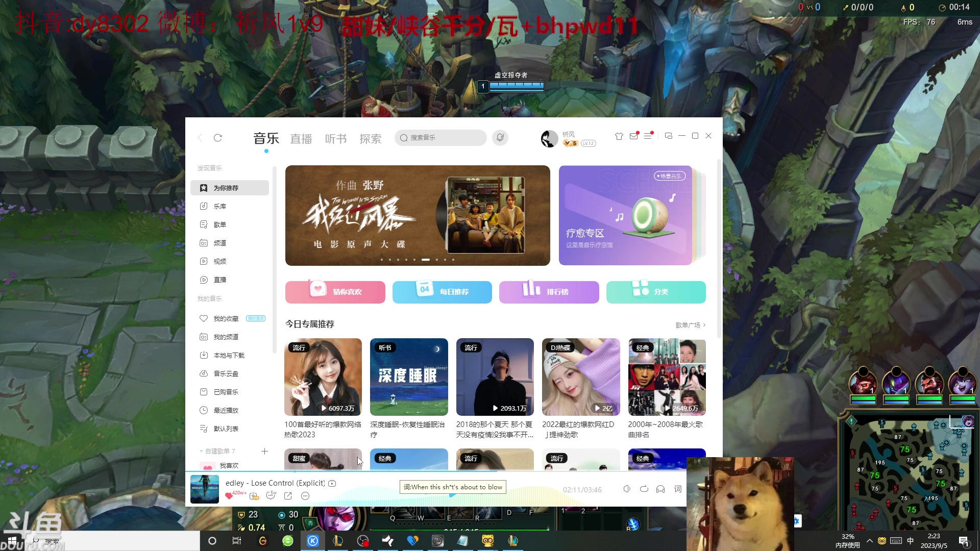Open the 2018的那个夏天 playlist cover

click(x=495, y=377)
